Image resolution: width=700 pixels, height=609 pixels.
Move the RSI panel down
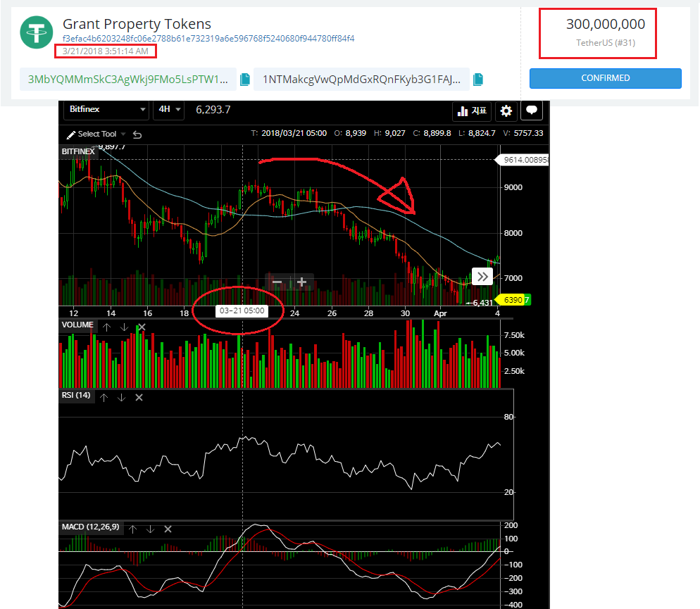click(121, 398)
